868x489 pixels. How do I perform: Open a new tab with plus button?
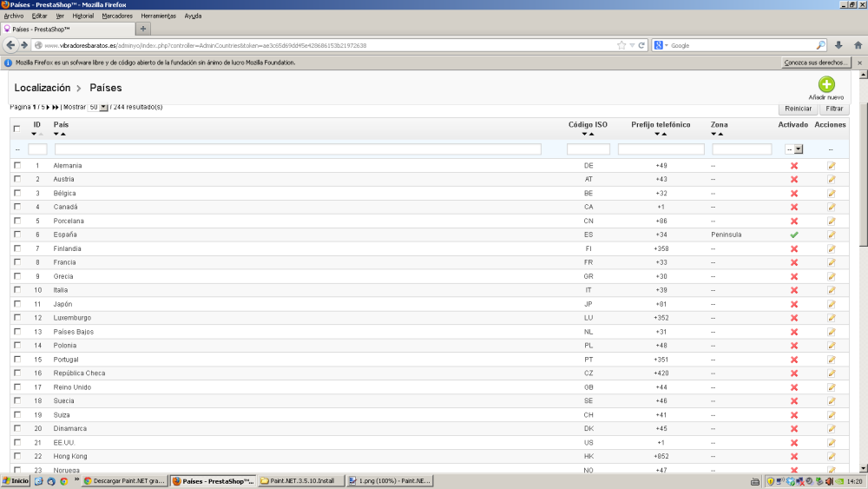[143, 29]
